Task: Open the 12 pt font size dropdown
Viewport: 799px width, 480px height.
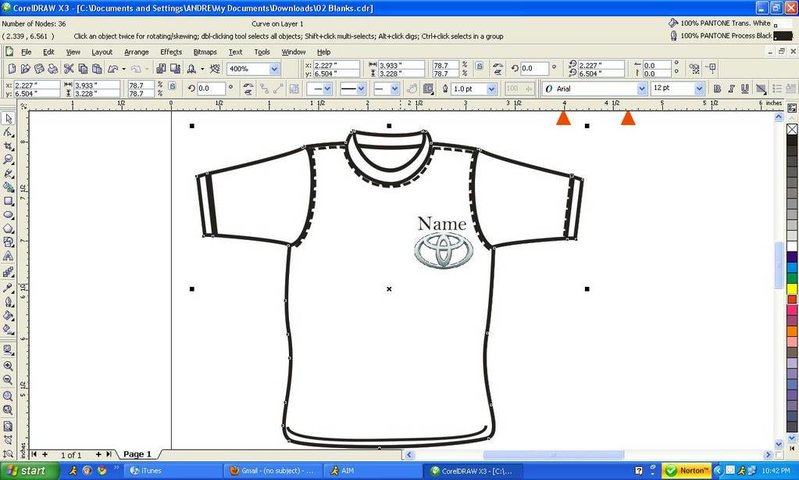Action: tap(699, 89)
